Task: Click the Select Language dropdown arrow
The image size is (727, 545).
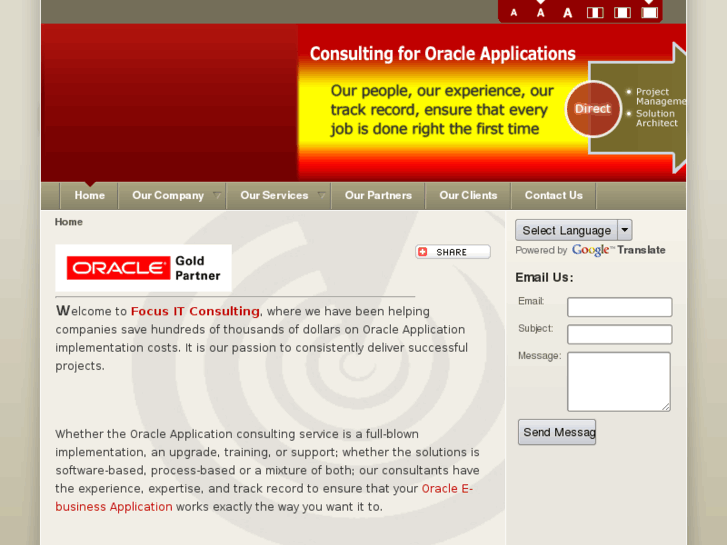Action: 625,230
